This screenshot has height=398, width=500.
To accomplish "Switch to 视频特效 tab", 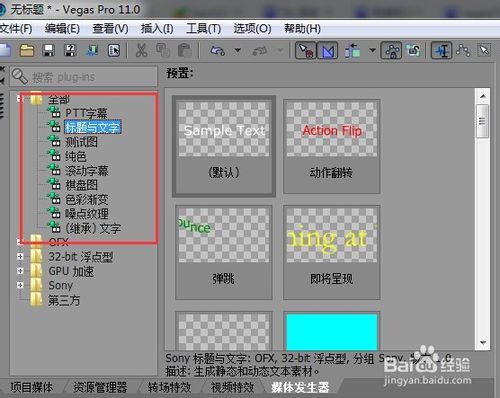I will pyautogui.click(x=233, y=387).
